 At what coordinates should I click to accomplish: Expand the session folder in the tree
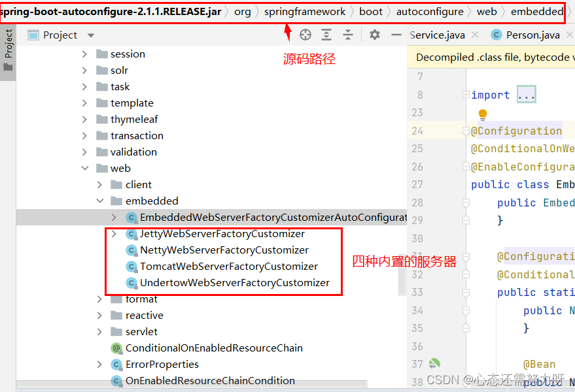[x=84, y=54]
